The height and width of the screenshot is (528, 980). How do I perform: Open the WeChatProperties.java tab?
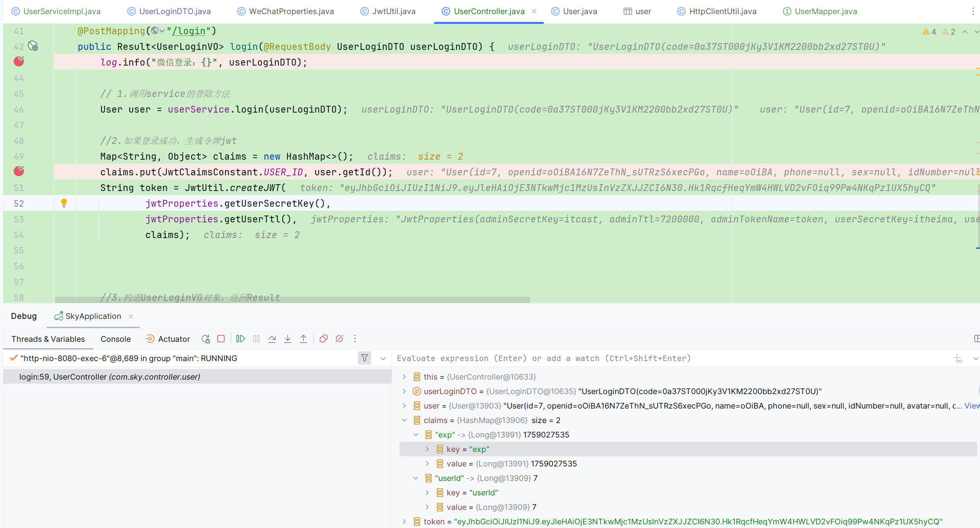[286, 11]
